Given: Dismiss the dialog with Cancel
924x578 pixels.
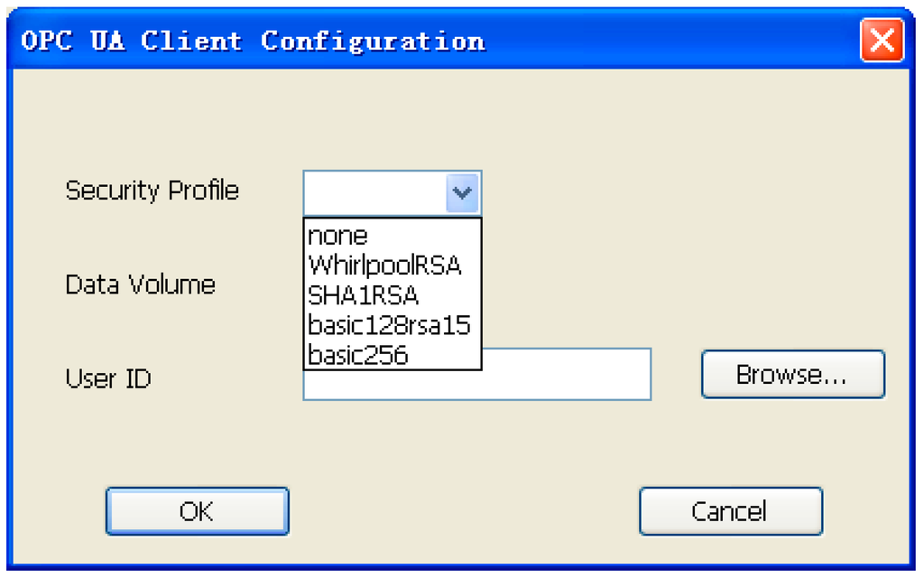Looking at the screenshot, I should click(731, 510).
